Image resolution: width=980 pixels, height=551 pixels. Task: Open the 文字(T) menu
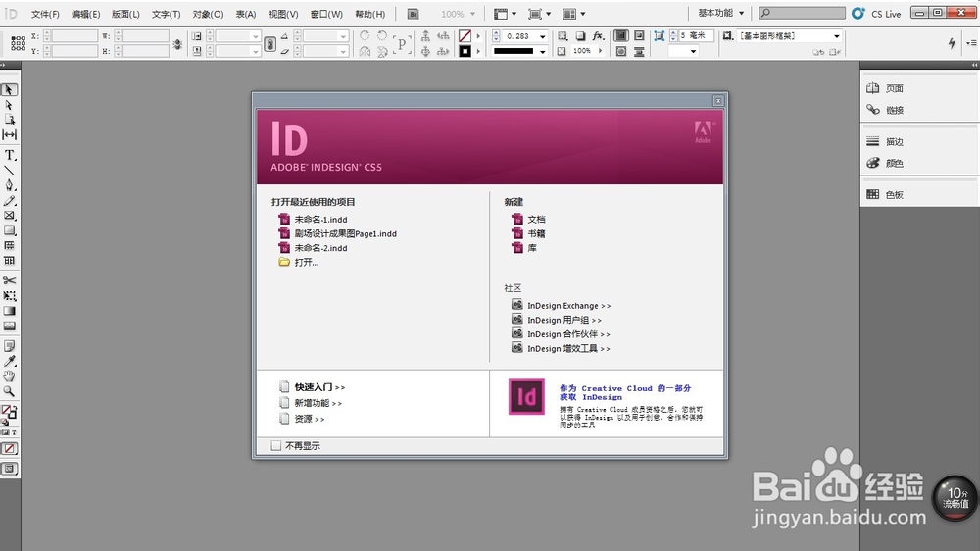(x=167, y=14)
